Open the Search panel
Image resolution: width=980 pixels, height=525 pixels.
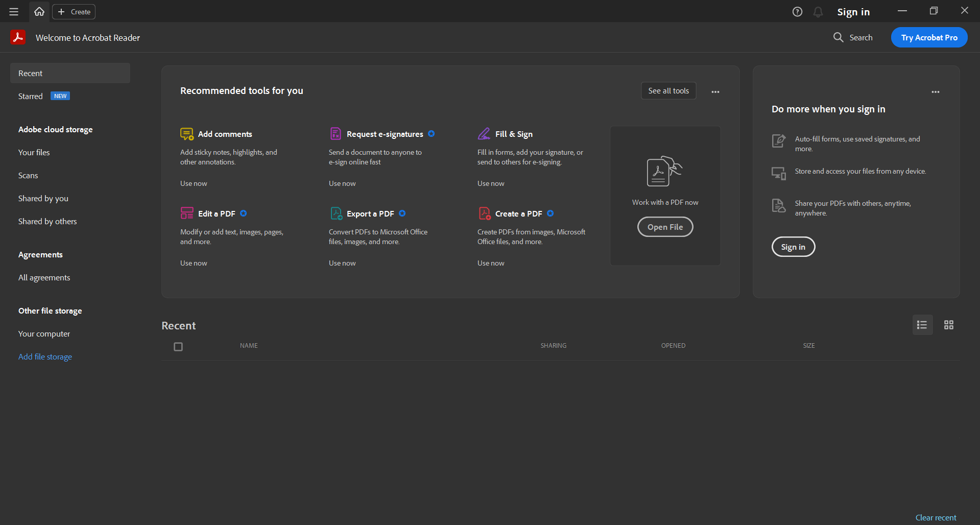tap(852, 37)
